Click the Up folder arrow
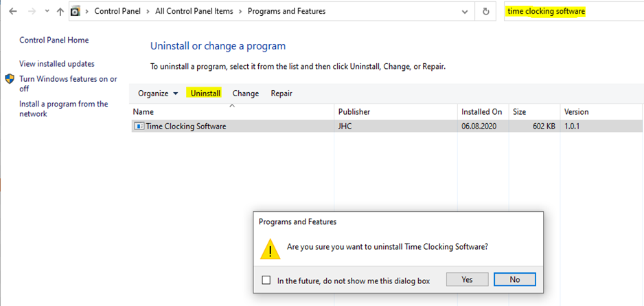 60,12
